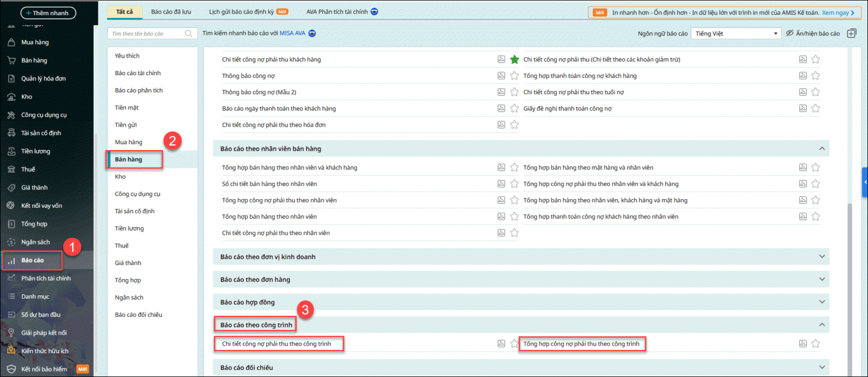Switch to the Báo cáo đã lưu tab
868x377 pixels.
coord(171,11)
